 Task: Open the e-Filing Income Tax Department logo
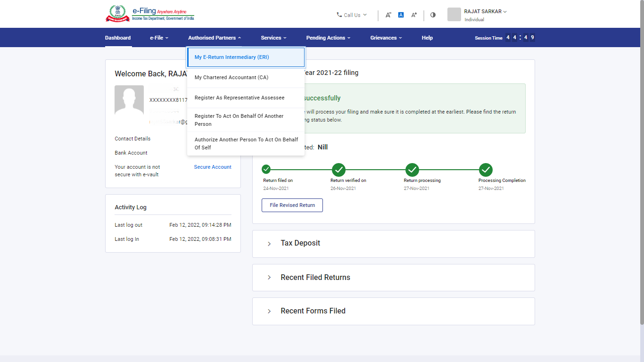pyautogui.click(x=149, y=13)
